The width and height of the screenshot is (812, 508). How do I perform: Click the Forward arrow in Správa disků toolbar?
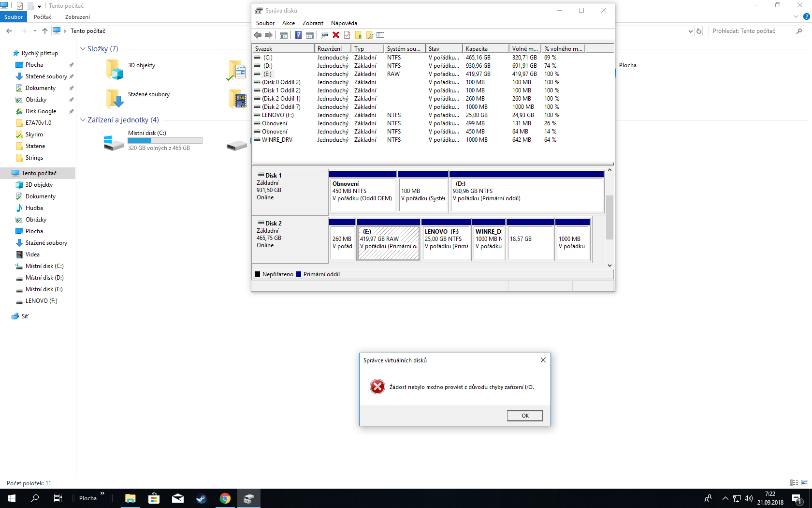[x=269, y=35]
